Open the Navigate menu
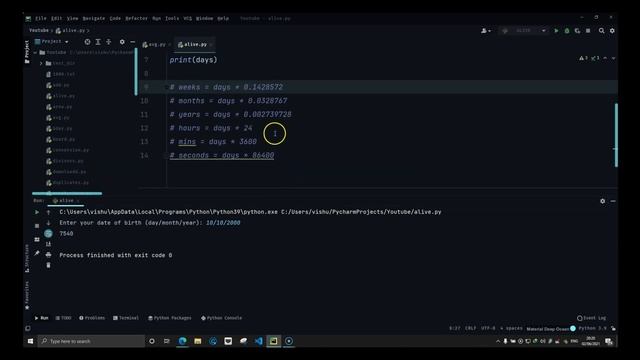Screen dimensions: 640x360 pos(94,18)
